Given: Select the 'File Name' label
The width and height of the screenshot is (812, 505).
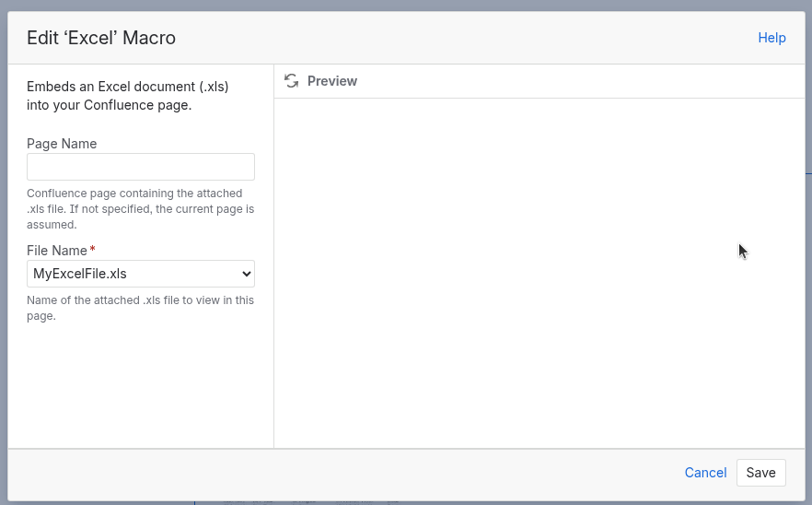Looking at the screenshot, I should click(57, 251).
